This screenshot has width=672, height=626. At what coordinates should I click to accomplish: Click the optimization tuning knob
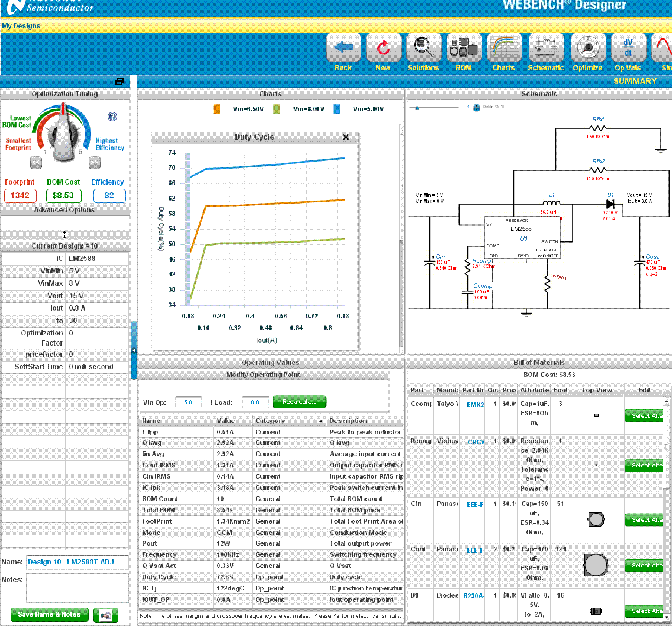[x=63, y=134]
